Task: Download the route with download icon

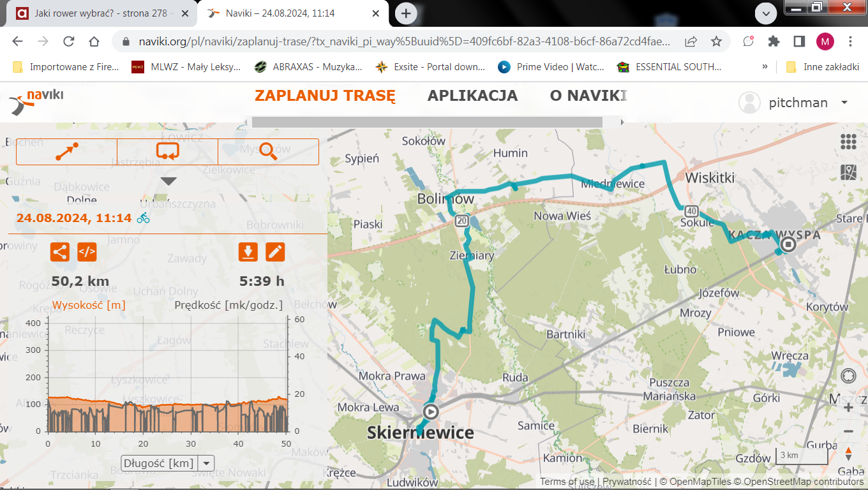Action: click(248, 252)
